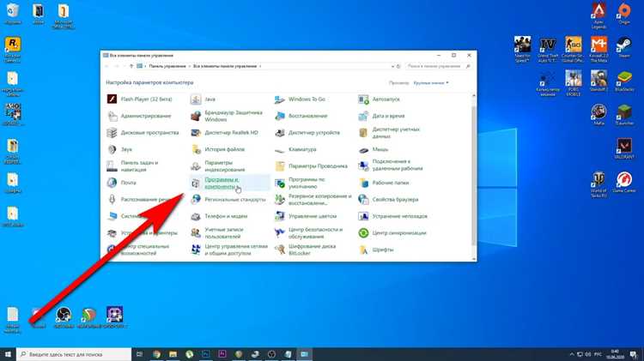Show hidden system tray icons
The image size is (644, 361).
[x=572, y=354]
